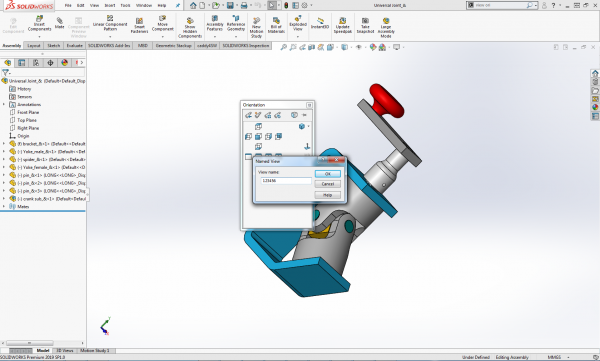Switch to the Evaluate tab
The image size is (600, 361).
tap(75, 46)
